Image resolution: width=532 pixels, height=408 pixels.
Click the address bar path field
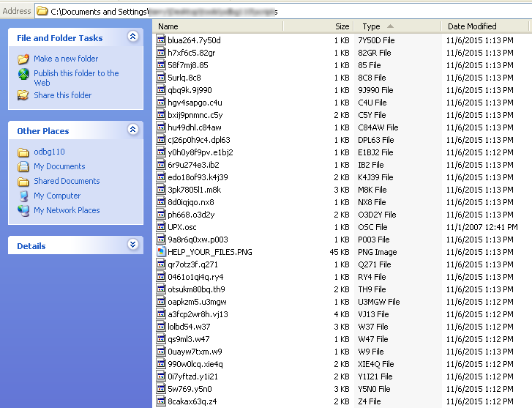[283, 12]
